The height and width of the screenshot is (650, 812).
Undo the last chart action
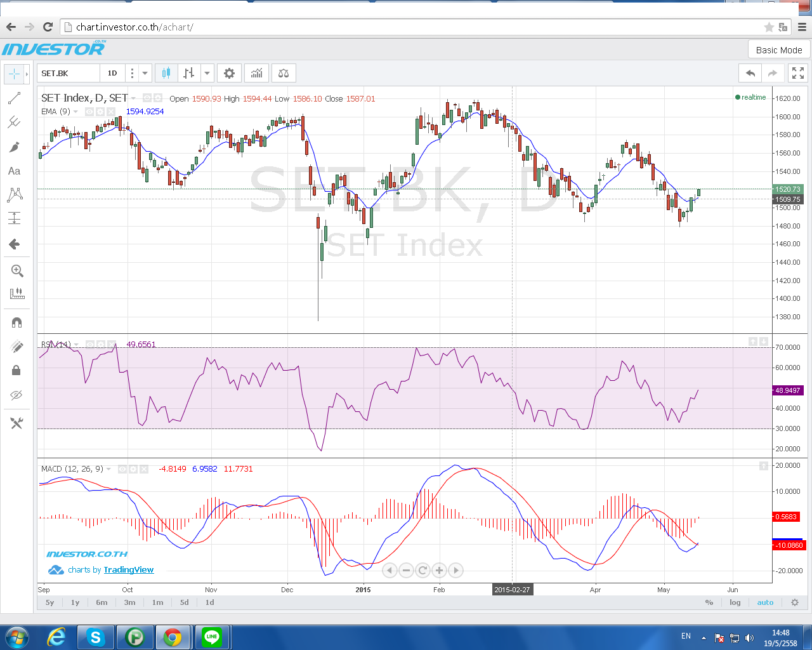750,74
